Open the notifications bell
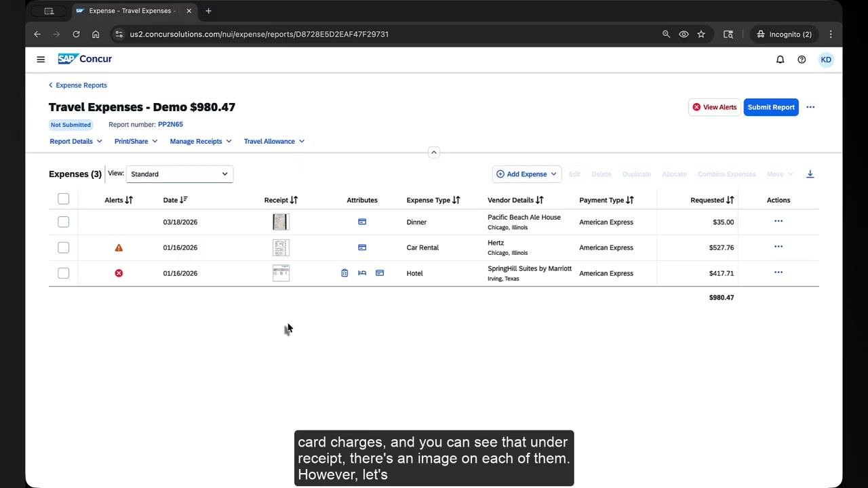Image resolution: width=868 pixels, height=488 pixels. click(780, 60)
